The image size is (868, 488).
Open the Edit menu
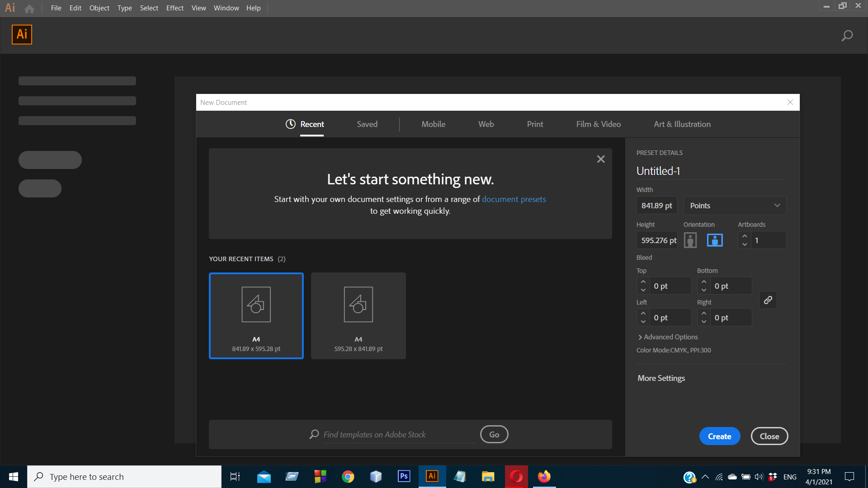pyautogui.click(x=75, y=8)
